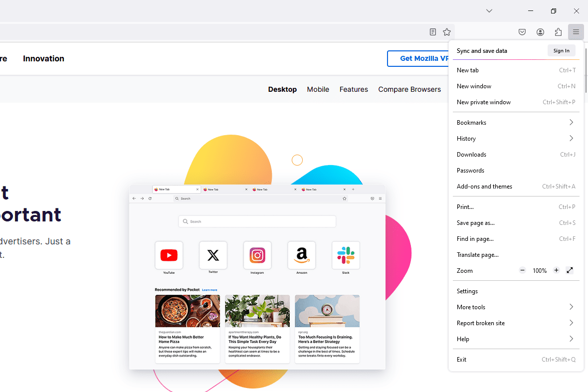Image resolution: width=588 pixels, height=392 pixels.
Task: Zoom in with the plus button
Action: 557,270
